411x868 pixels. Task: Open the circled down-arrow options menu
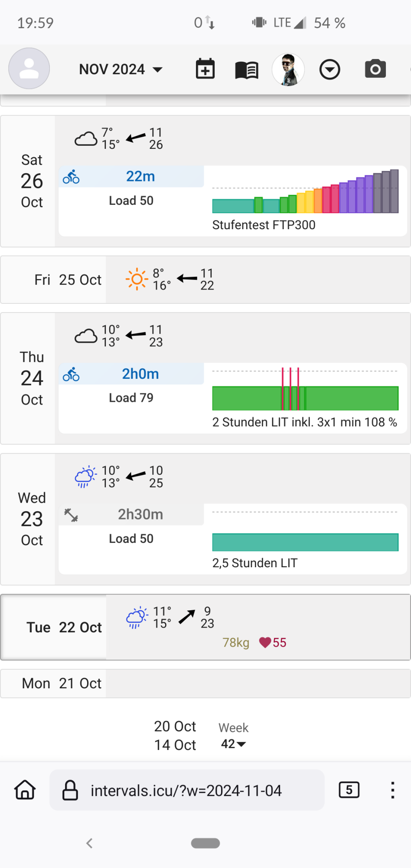point(329,69)
